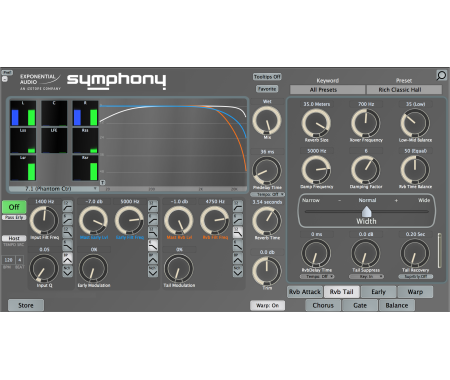Select the 12 dB low-pass input filter icon
Viewport: 450px width, 380px height.
coord(68,232)
